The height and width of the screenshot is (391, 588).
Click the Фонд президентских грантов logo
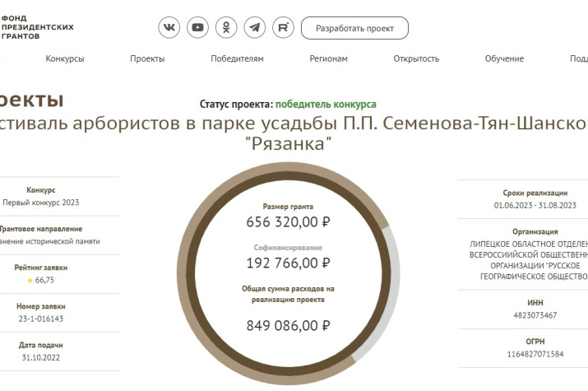(x=38, y=27)
